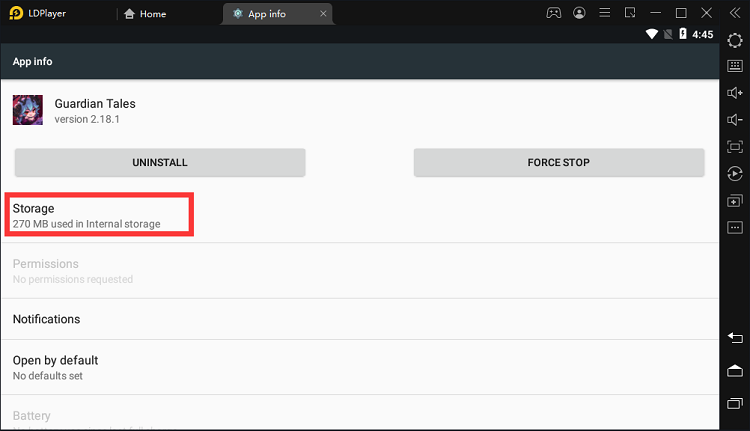This screenshot has height=431, width=750.
Task: Click the Permissions row
Action: click(x=360, y=271)
